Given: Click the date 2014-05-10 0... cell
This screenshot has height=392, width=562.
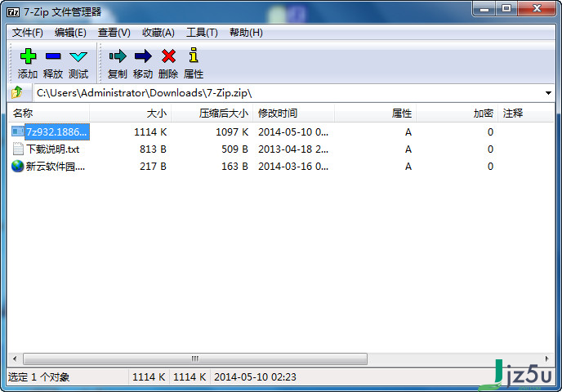Looking at the screenshot, I should [x=293, y=132].
